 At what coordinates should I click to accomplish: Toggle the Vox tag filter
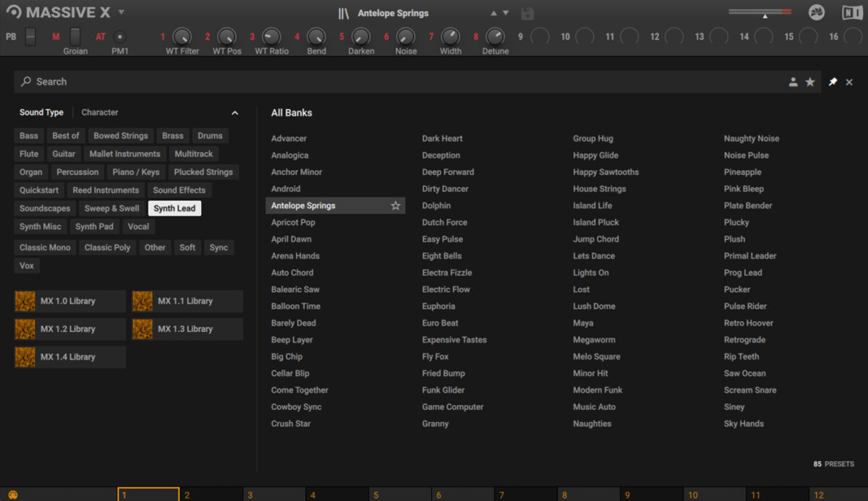tap(27, 265)
